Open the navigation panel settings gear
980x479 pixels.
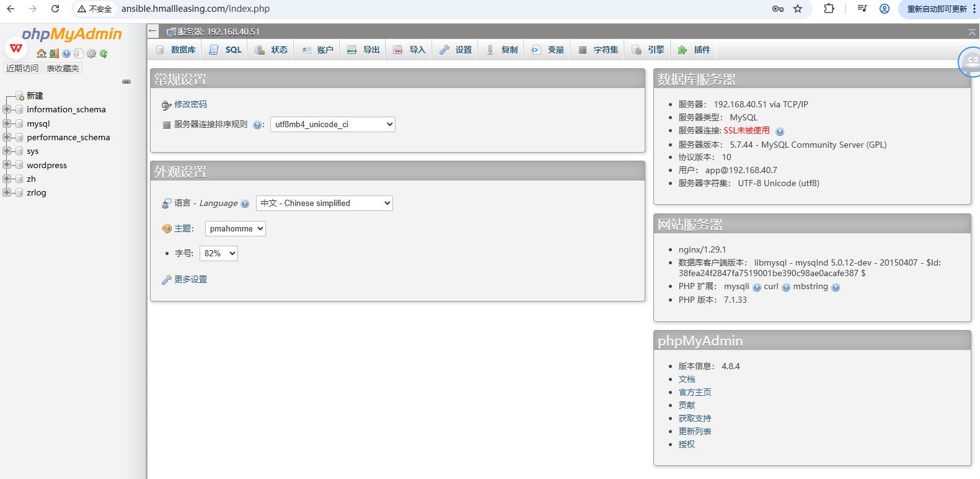tap(91, 54)
